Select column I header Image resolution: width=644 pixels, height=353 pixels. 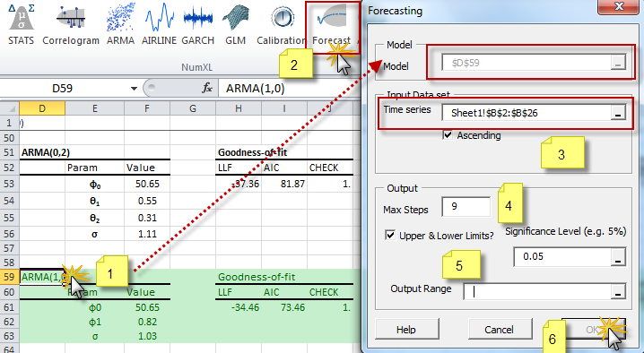(x=283, y=108)
